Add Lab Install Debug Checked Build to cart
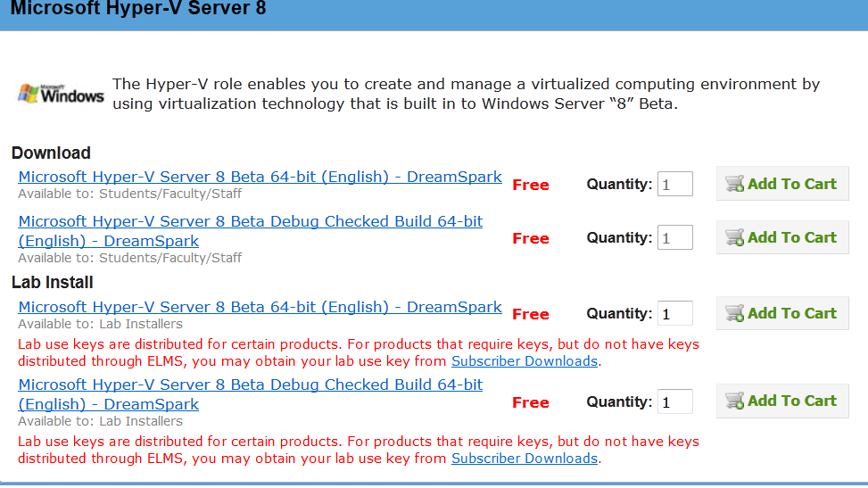The width and height of the screenshot is (868, 488). [782, 401]
